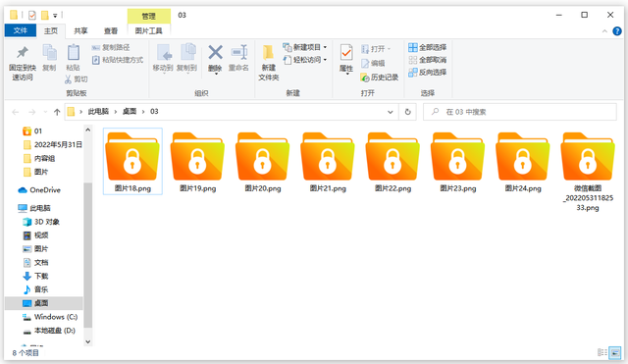Open 下载 (Downloads) in the sidebar

(35, 276)
